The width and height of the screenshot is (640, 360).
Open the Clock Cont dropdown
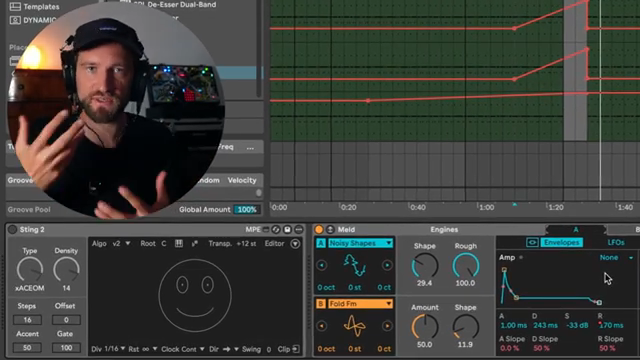click(192, 349)
